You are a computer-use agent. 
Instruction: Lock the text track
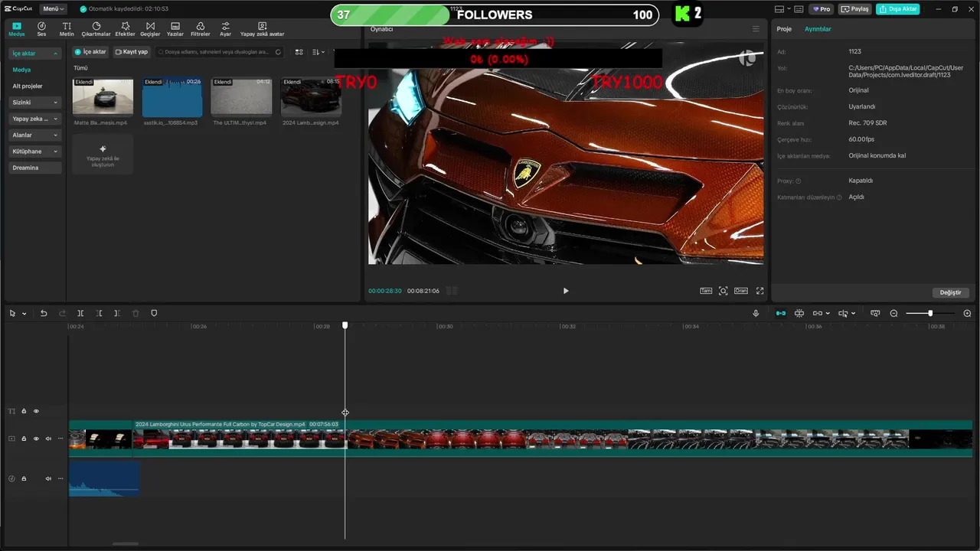pyautogui.click(x=24, y=411)
